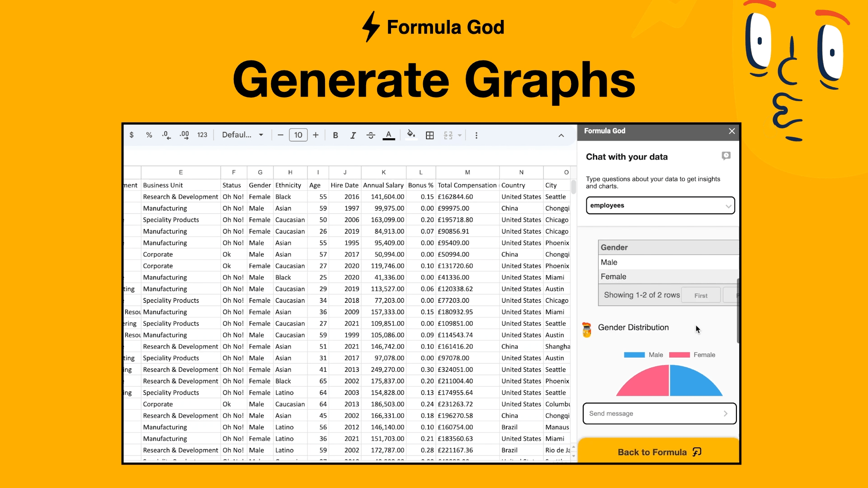Image resolution: width=868 pixels, height=488 pixels.
Task: Click the borders icon
Action: (x=429, y=135)
